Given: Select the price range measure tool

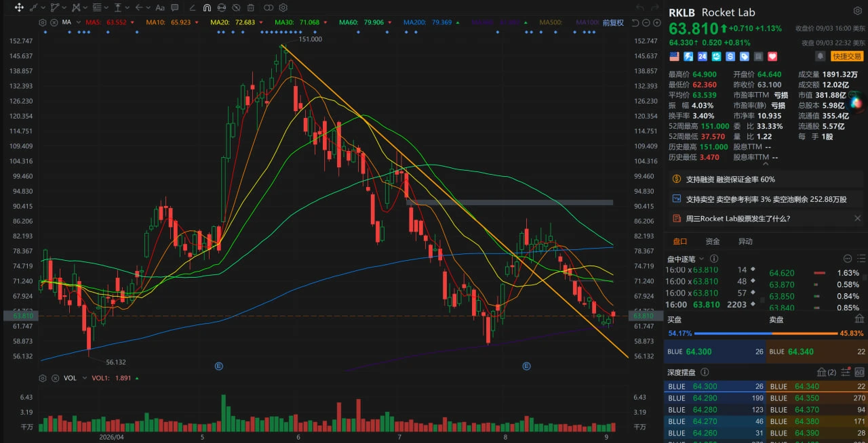Looking at the screenshot, I should 118,7.
